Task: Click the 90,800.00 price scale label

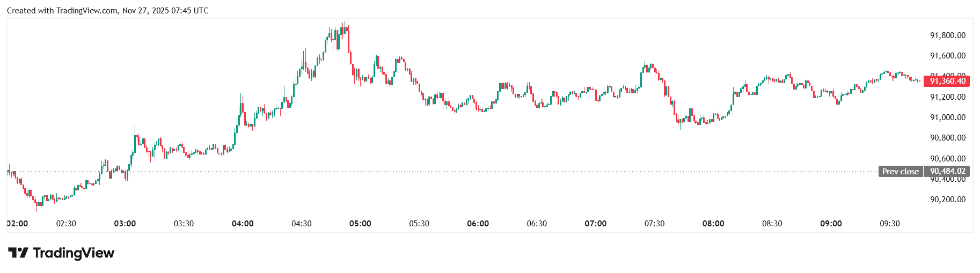Action: 947,138
